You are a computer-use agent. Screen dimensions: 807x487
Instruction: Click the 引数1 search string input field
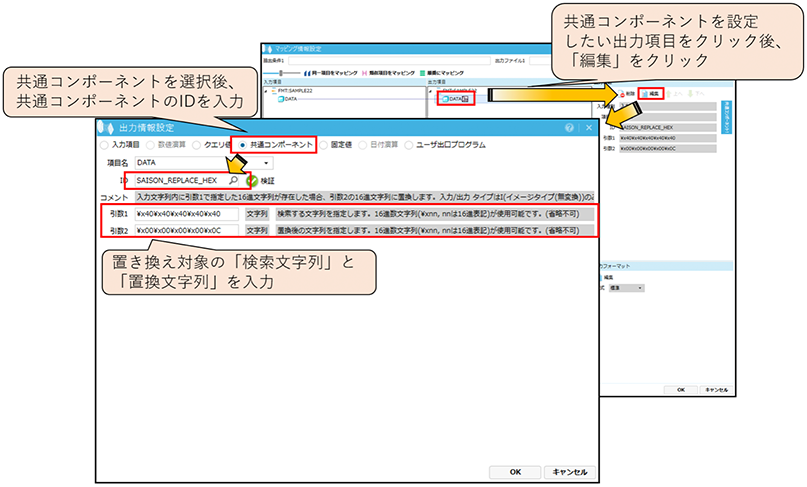[186, 213]
